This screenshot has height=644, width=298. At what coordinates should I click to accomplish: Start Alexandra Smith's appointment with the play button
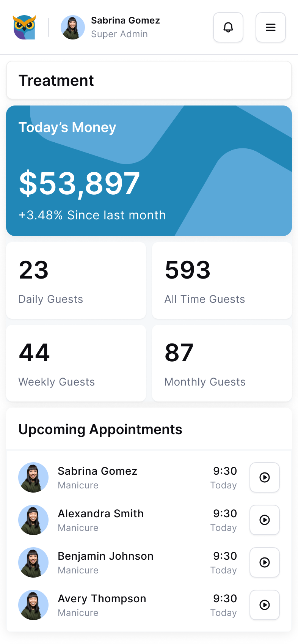[265, 520]
